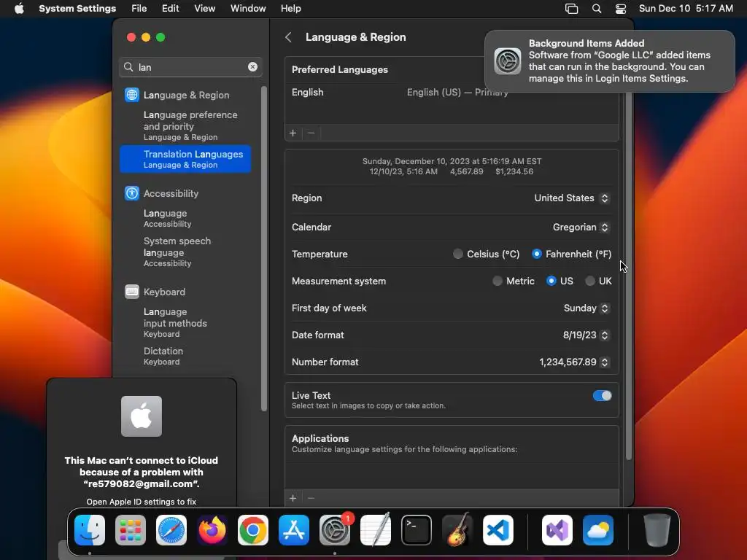Open TextEdit from the Dock
Screen dimensions: 747x560
click(376, 530)
